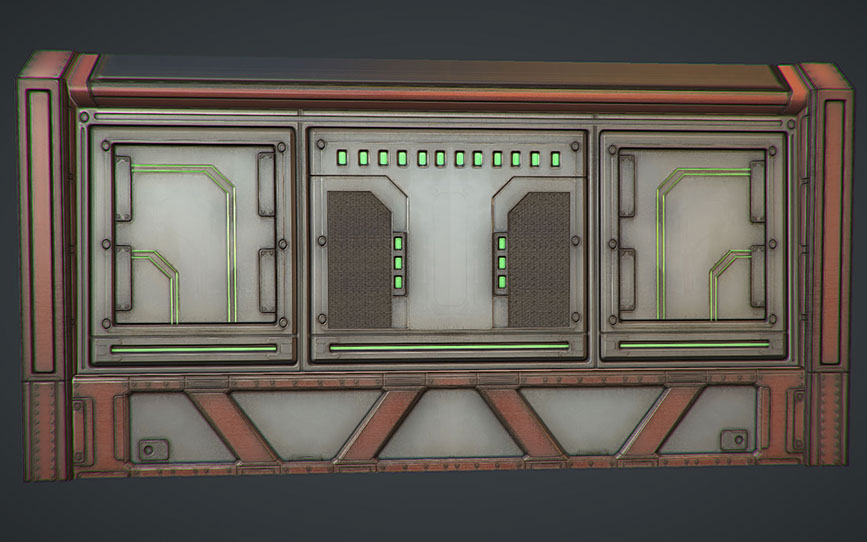Select the left square panel with green circuit lines
Image resolution: width=867 pixels, height=542 pixels.
(193, 233)
